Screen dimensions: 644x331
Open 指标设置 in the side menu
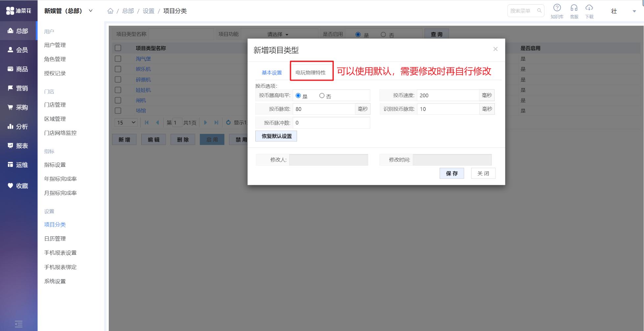(x=55, y=165)
